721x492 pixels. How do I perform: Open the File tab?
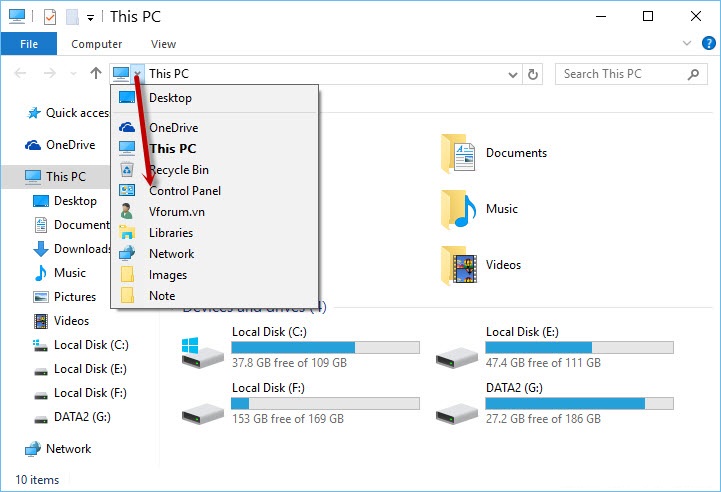[29, 44]
